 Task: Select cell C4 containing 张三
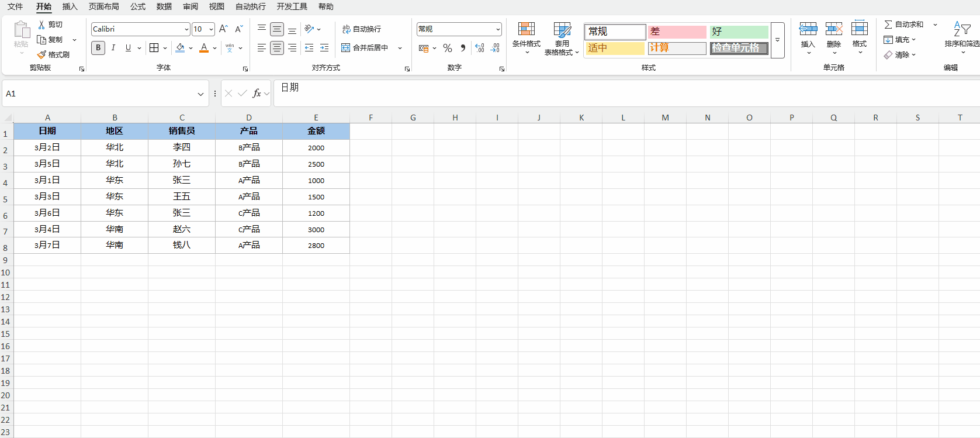tap(182, 180)
